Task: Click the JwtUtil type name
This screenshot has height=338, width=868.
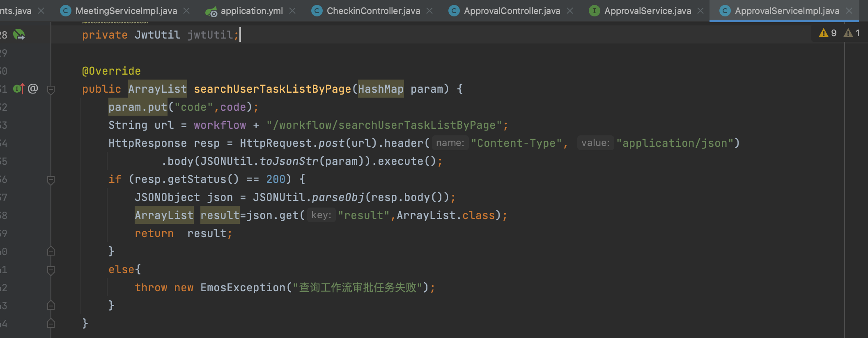Action: pyautogui.click(x=157, y=35)
